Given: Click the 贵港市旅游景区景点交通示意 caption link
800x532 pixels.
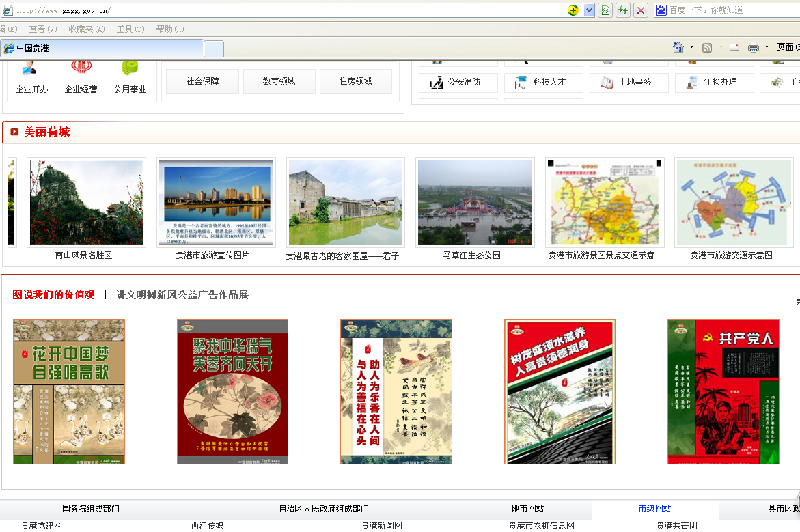Looking at the screenshot, I should point(601,255).
